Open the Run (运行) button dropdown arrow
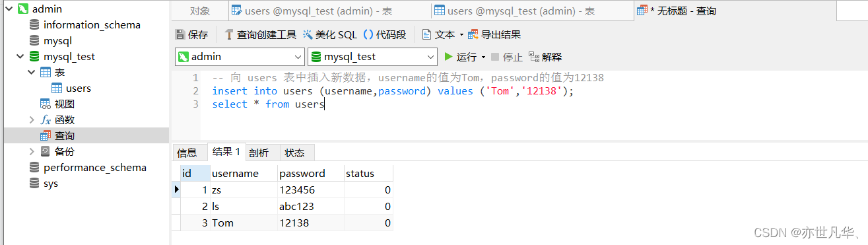 483,57
